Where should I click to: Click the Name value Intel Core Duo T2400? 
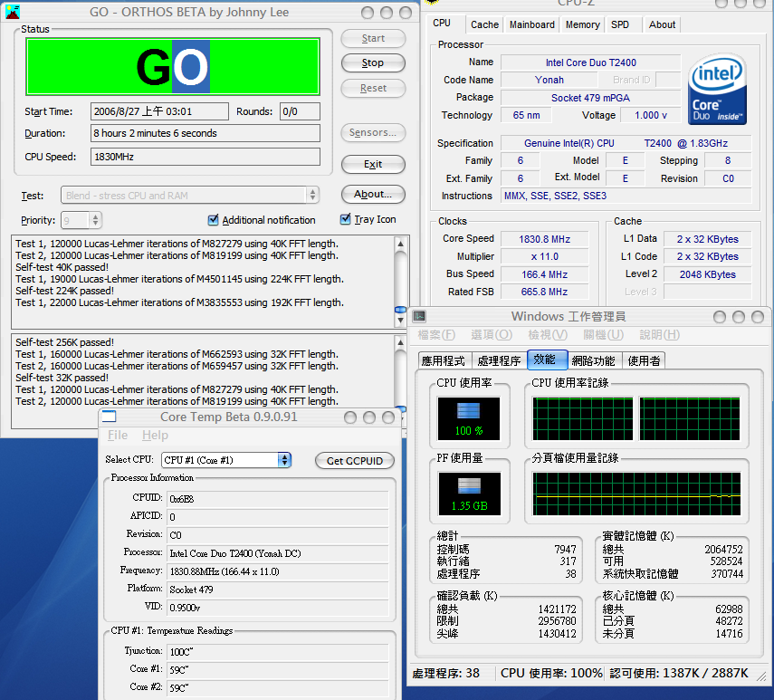pyautogui.click(x=591, y=62)
